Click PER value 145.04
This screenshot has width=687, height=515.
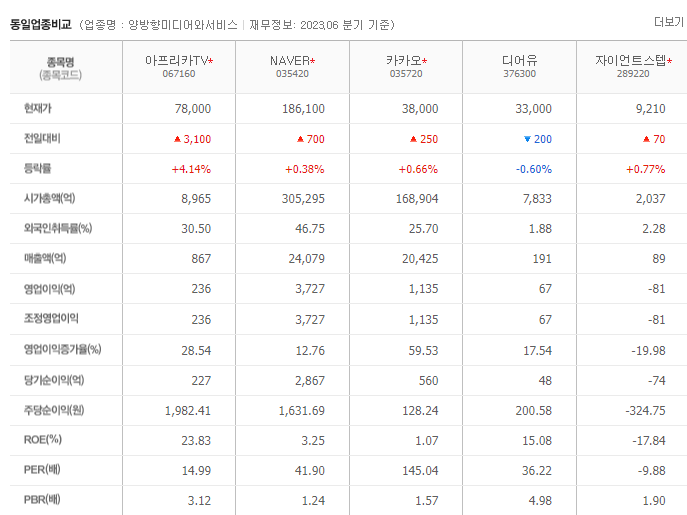pyautogui.click(x=420, y=471)
